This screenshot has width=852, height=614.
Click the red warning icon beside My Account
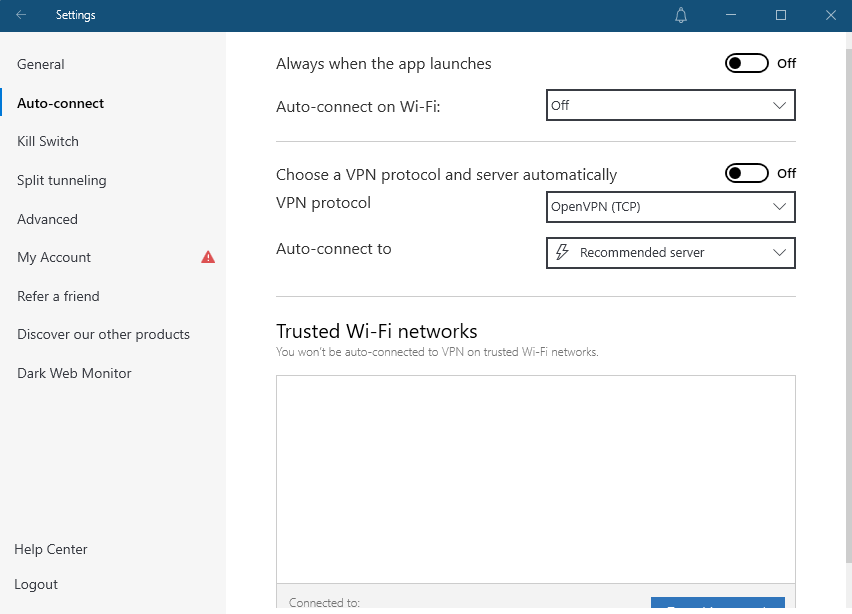(x=208, y=257)
